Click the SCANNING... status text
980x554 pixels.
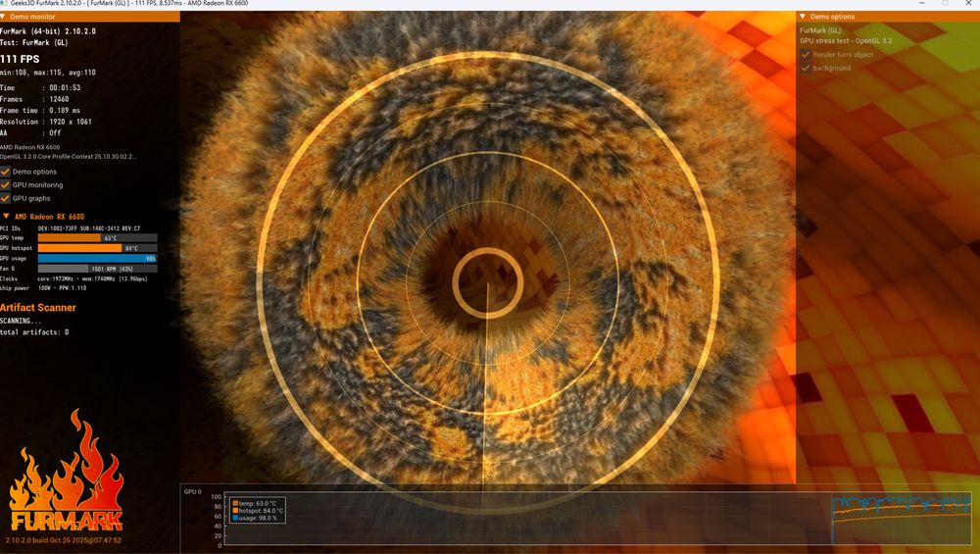coord(21,321)
